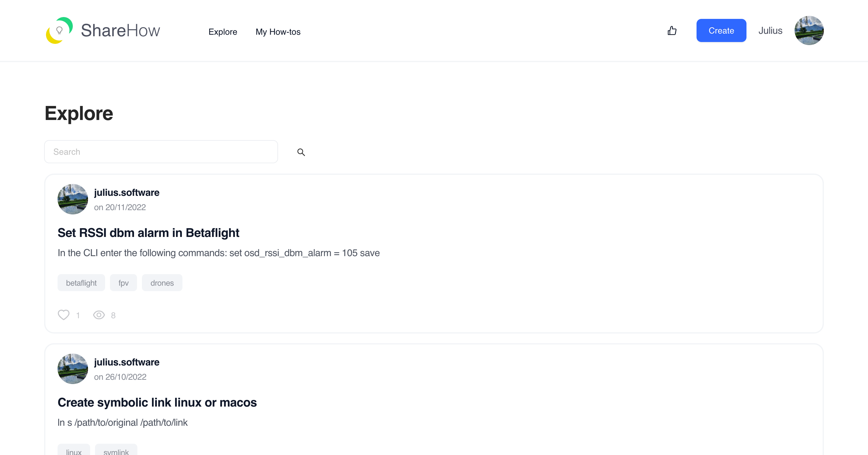Image resolution: width=868 pixels, height=455 pixels.
Task: Focus the Search input field
Action: (x=161, y=152)
